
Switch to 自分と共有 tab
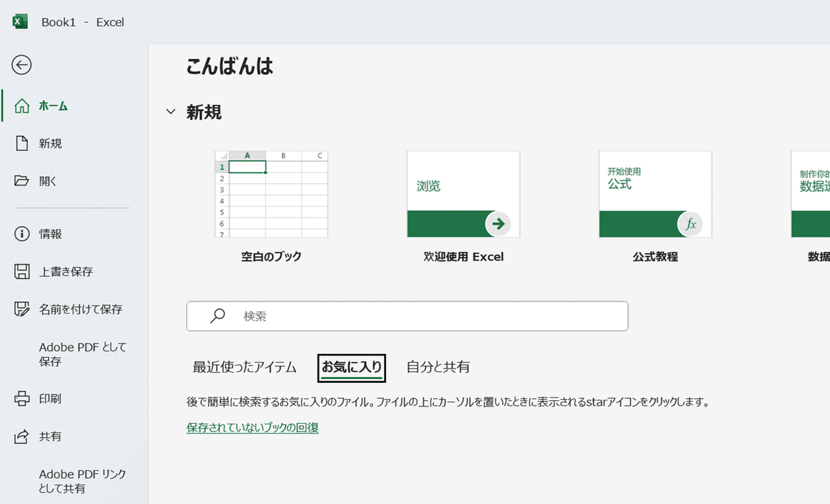coord(438,367)
